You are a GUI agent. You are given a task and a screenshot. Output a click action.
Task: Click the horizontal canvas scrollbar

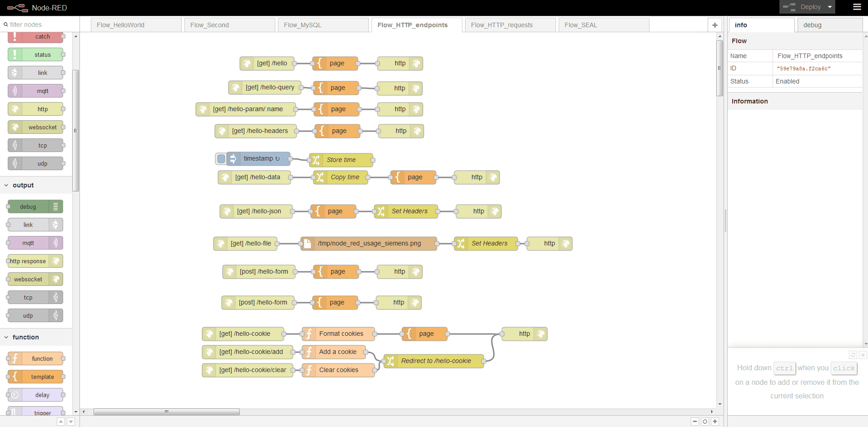click(166, 412)
